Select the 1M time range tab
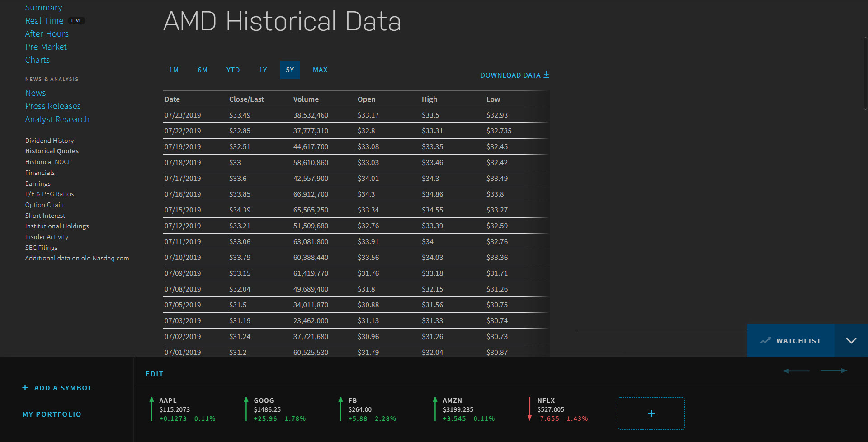The height and width of the screenshot is (442, 868). tap(174, 70)
